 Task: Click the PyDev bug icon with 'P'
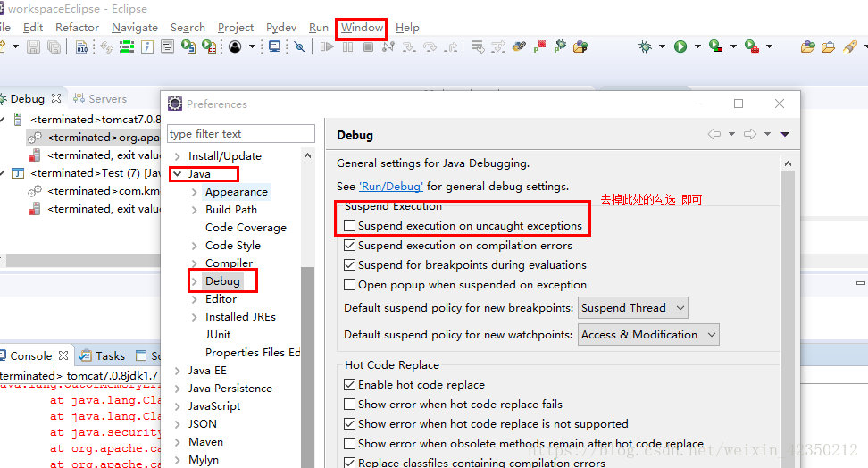pos(560,47)
